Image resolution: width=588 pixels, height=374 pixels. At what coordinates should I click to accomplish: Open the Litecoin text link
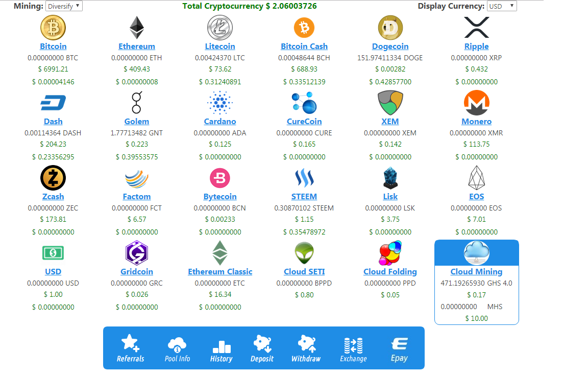click(220, 46)
